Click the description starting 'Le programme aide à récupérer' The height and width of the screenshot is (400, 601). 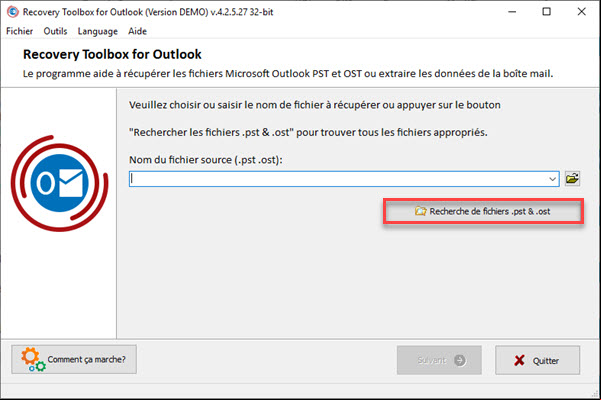coord(288,74)
